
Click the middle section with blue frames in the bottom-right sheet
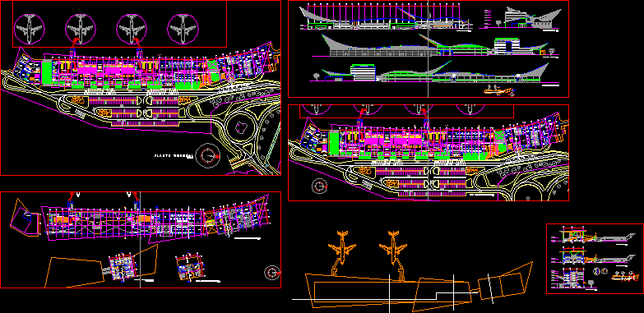coord(594,256)
